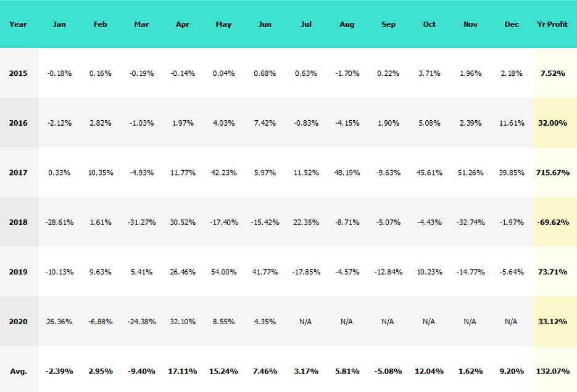Viewport: 577px width, 392px height.
Task: Click December 2016 value 11.61%
Action: tap(512, 123)
